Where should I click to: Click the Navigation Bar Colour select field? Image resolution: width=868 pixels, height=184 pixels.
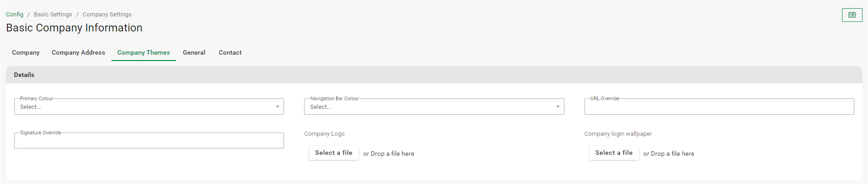click(429, 107)
